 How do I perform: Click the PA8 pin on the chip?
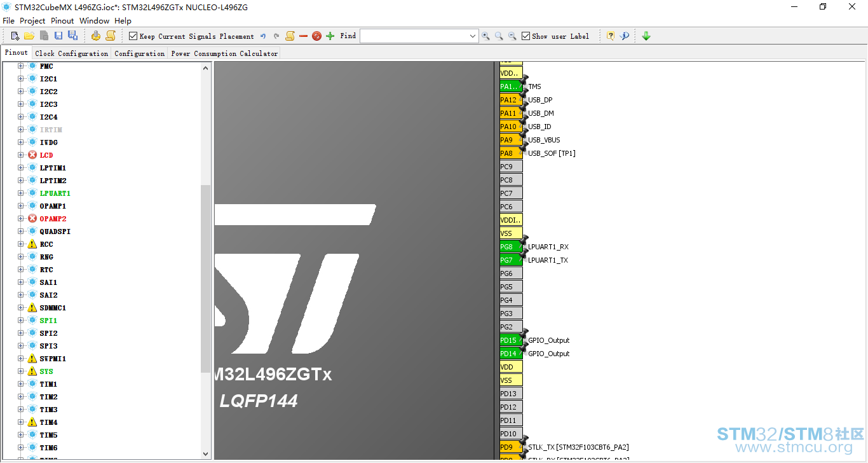tap(511, 153)
